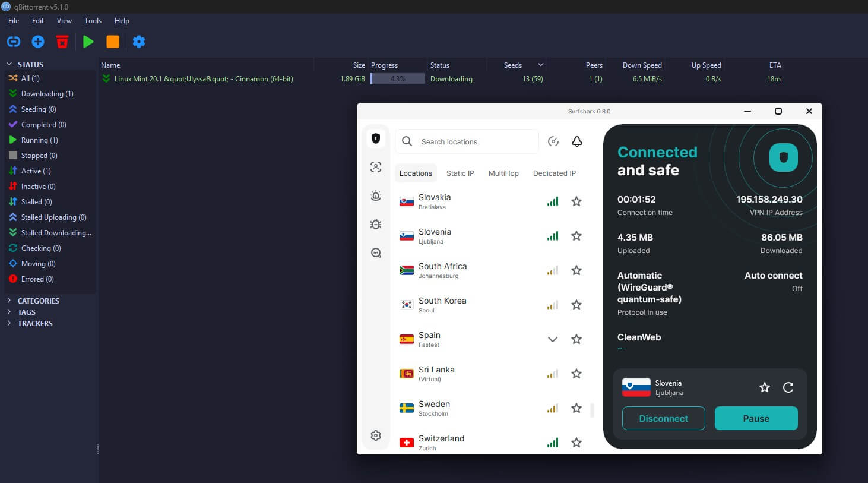Open Surfshark Search sidebar icon

376,253
